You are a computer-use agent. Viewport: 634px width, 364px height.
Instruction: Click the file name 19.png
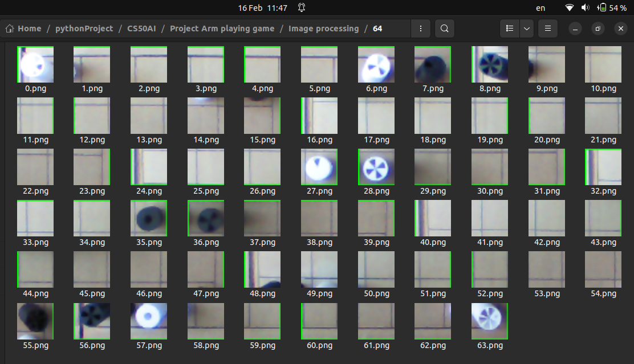click(490, 140)
